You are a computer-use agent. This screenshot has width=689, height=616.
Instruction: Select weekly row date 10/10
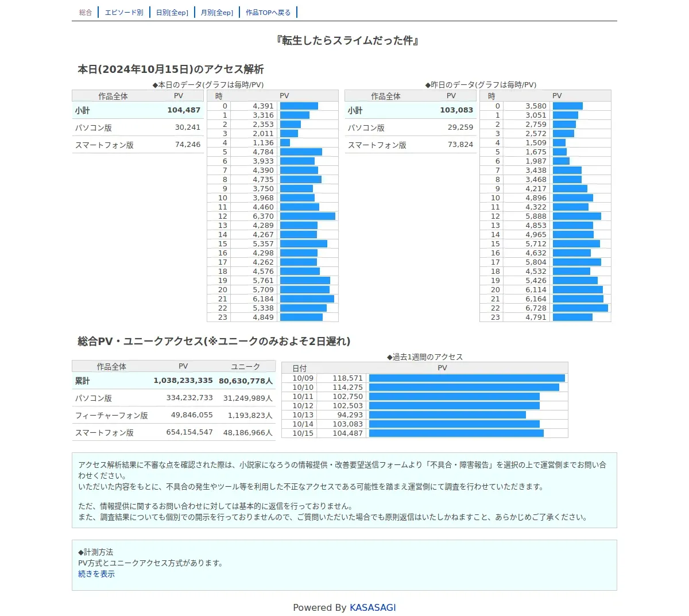pyautogui.click(x=303, y=388)
